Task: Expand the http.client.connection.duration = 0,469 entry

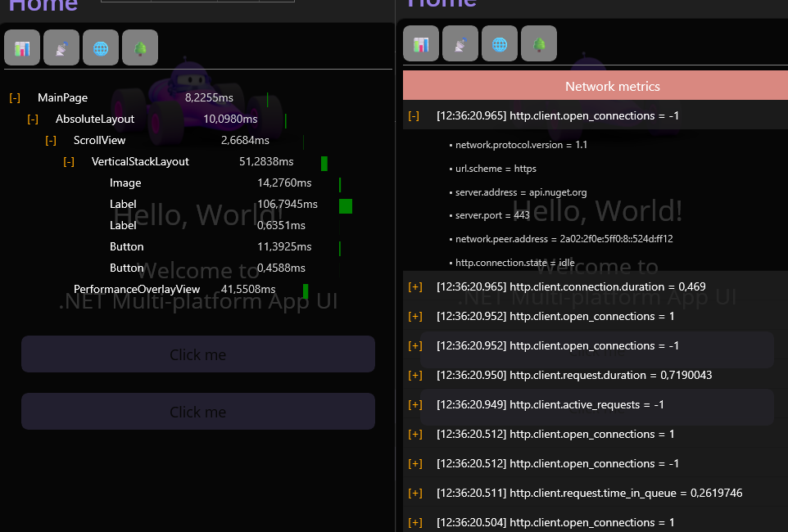Action: point(415,286)
